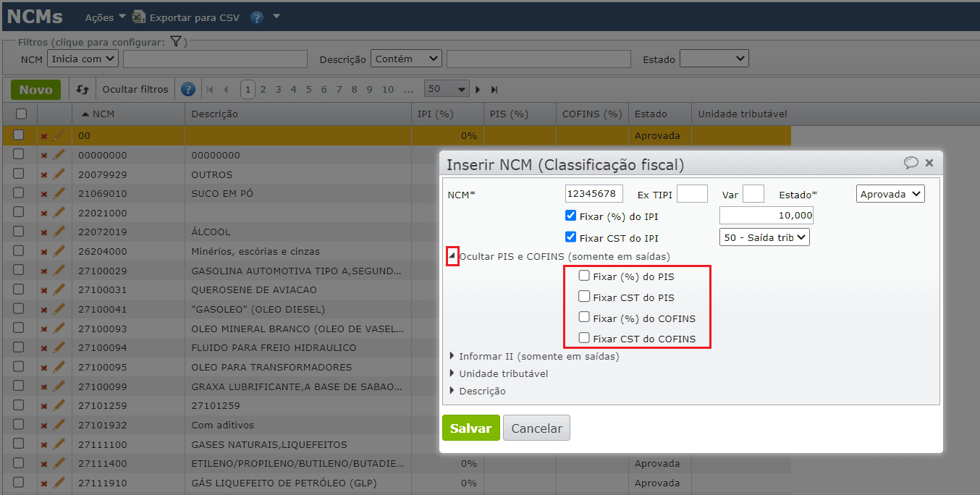Edit the row 21069010 SUCO EM PÓ
This screenshot has height=495, width=980.
point(59,193)
